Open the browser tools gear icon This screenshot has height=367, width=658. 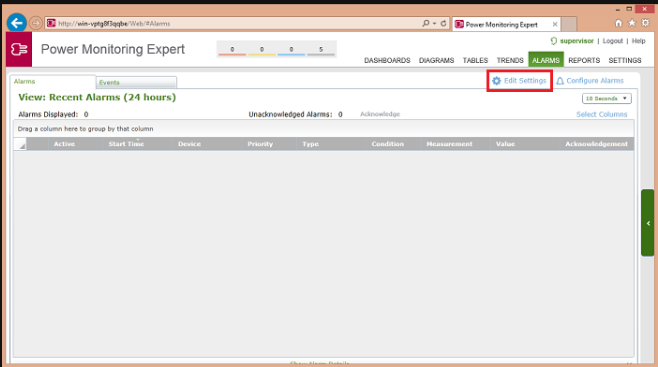[x=645, y=23]
